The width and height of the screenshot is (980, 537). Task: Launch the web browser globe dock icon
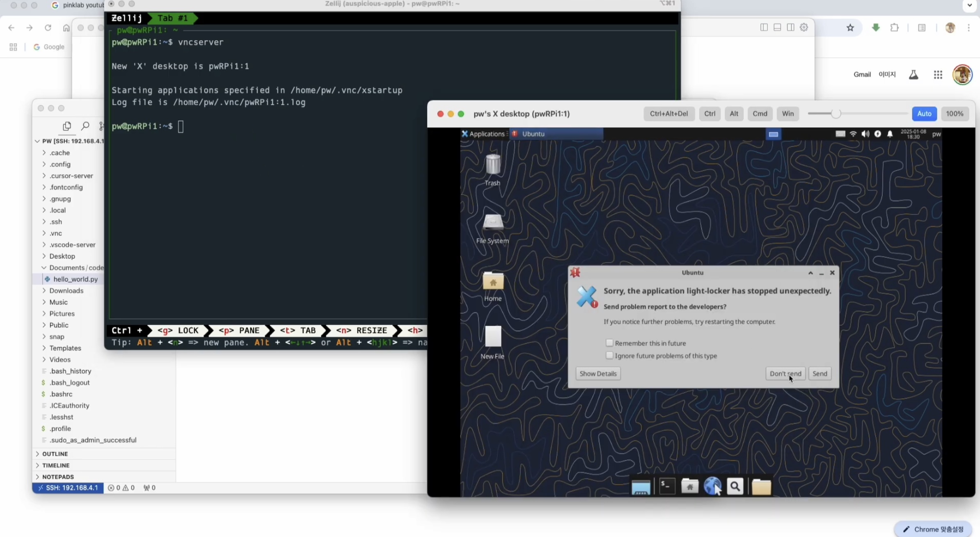[x=712, y=487]
